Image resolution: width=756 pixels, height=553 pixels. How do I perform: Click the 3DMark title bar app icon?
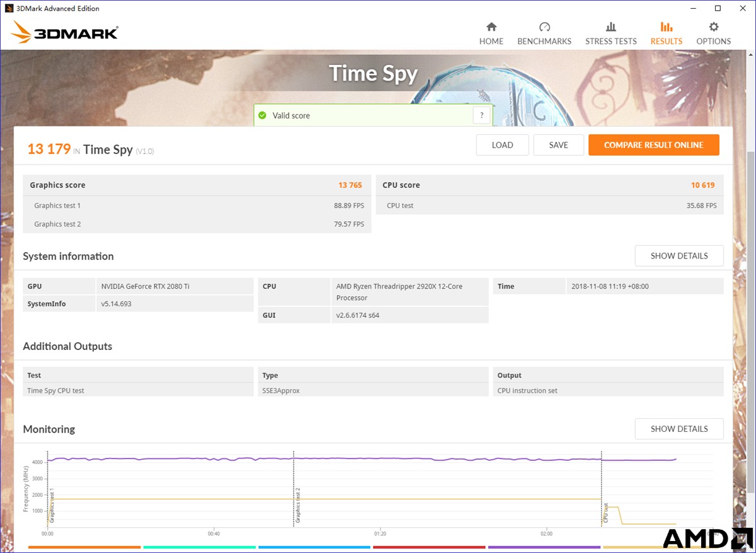pyautogui.click(x=9, y=8)
